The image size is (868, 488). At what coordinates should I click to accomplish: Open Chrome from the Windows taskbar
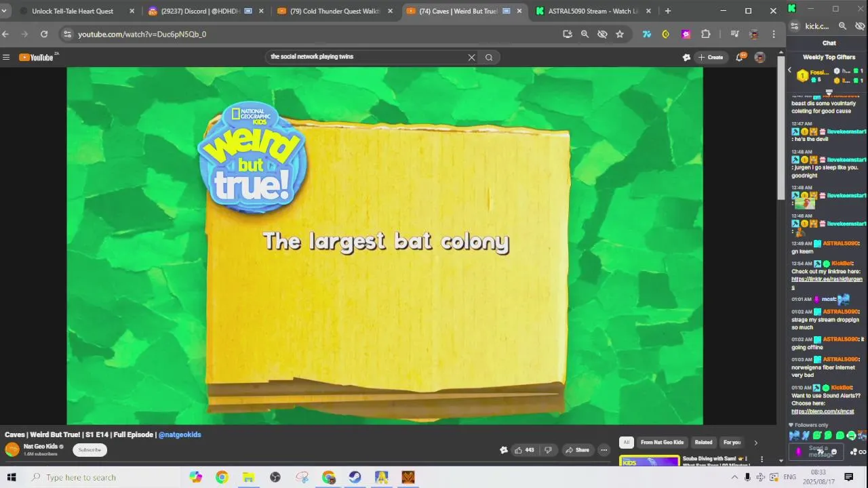pyautogui.click(x=222, y=477)
